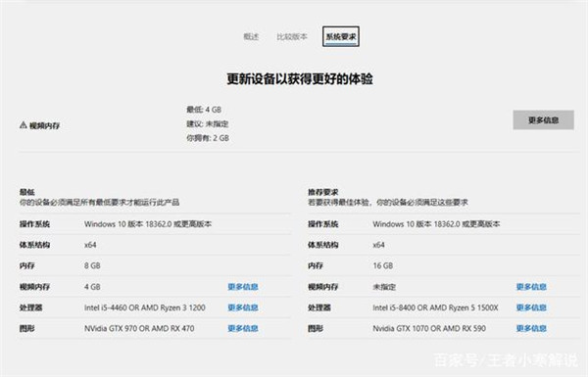Open 更多信息 link for minimum 视频内存 4 GB
Image resolution: width=588 pixels, height=377 pixels.
coord(243,287)
